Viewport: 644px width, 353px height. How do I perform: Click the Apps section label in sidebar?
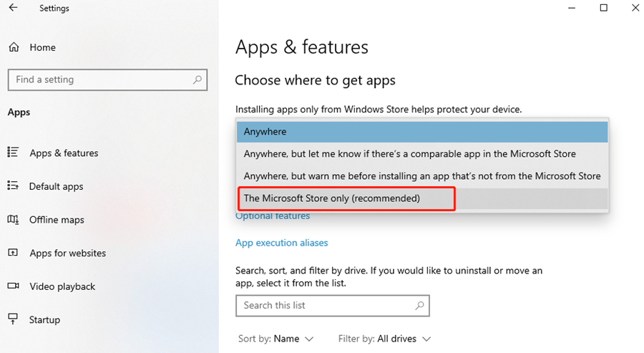point(19,112)
